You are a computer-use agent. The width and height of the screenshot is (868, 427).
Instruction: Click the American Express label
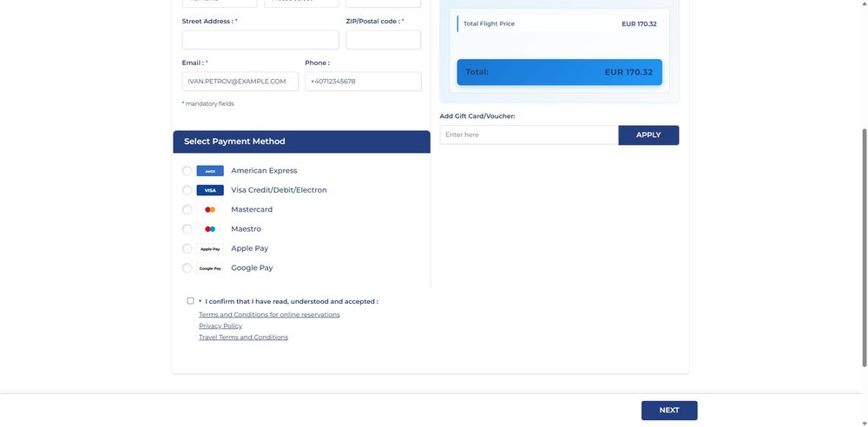tap(264, 171)
